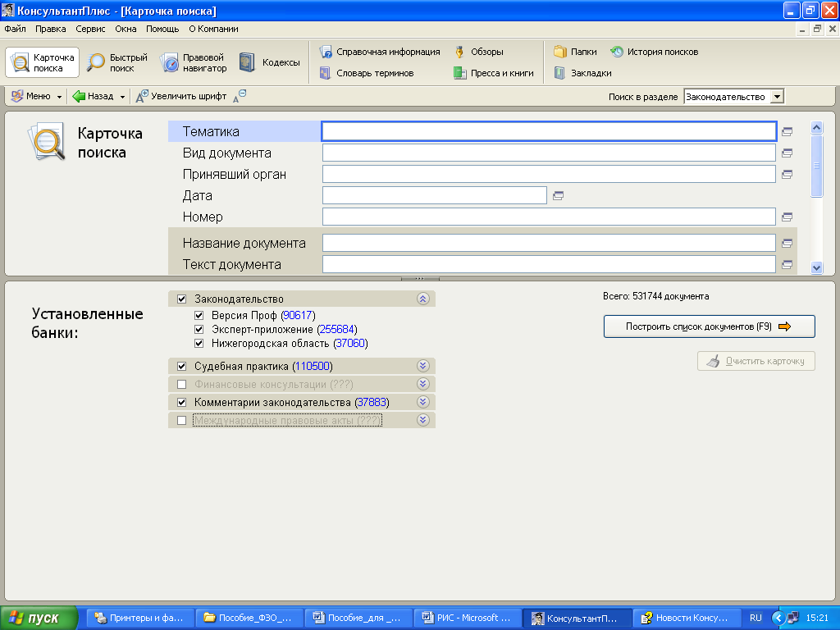
Task: Click pane splitter handle between search card and banks
Action: [x=420, y=279]
